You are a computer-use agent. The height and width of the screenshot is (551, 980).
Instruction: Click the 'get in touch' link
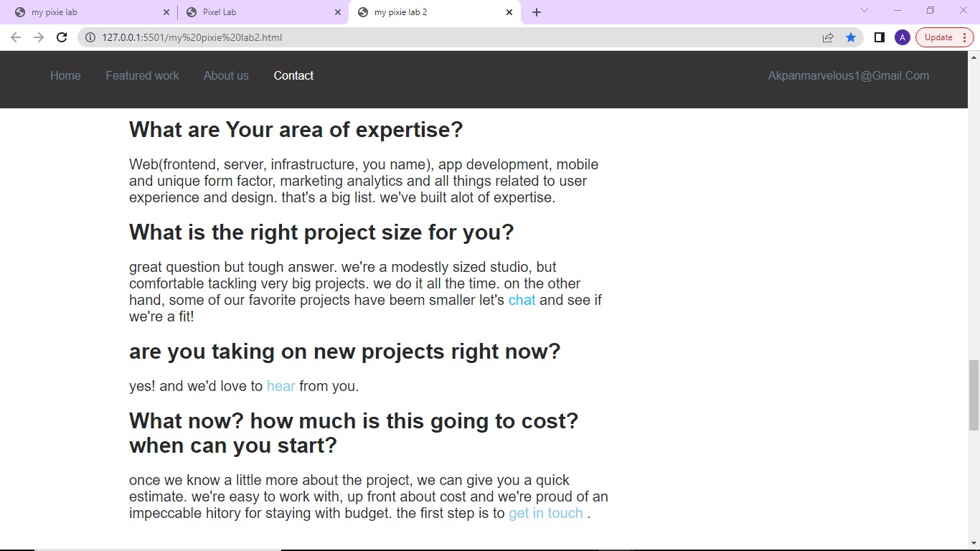pyautogui.click(x=545, y=513)
